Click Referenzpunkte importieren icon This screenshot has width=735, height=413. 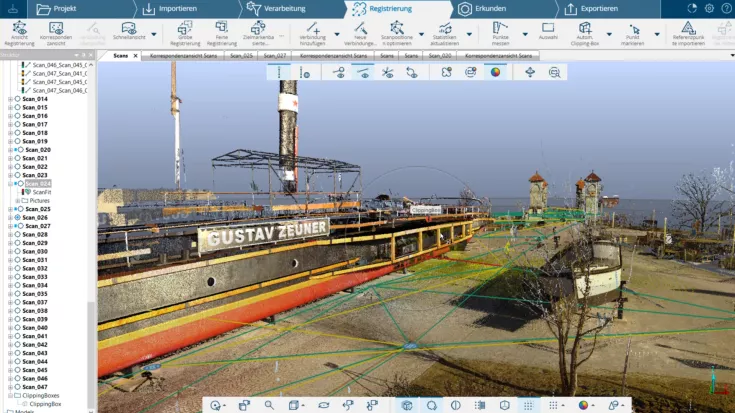pos(688,28)
